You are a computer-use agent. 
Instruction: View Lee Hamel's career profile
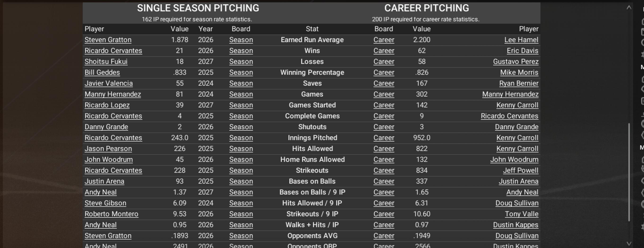(521, 40)
